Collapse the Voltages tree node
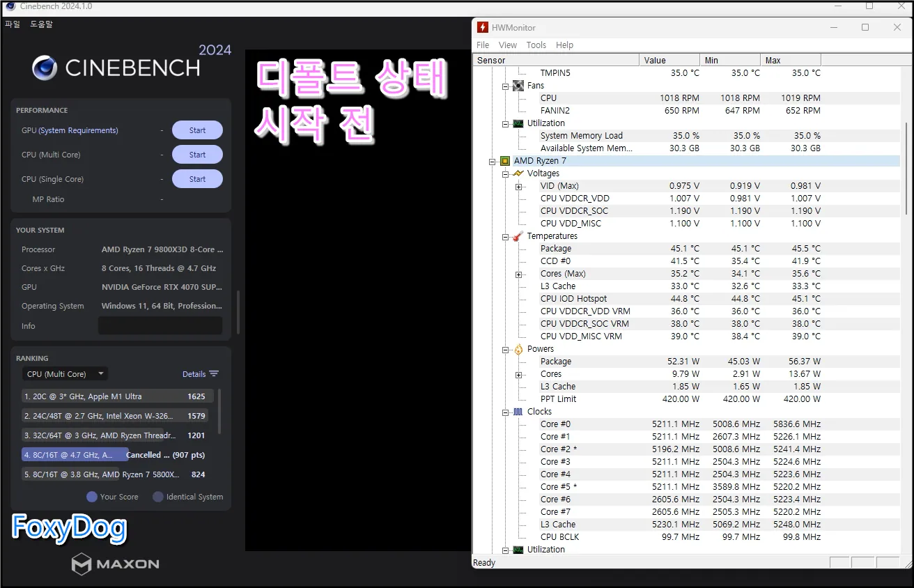The width and height of the screenshot is (914, 588). [506, 173]
